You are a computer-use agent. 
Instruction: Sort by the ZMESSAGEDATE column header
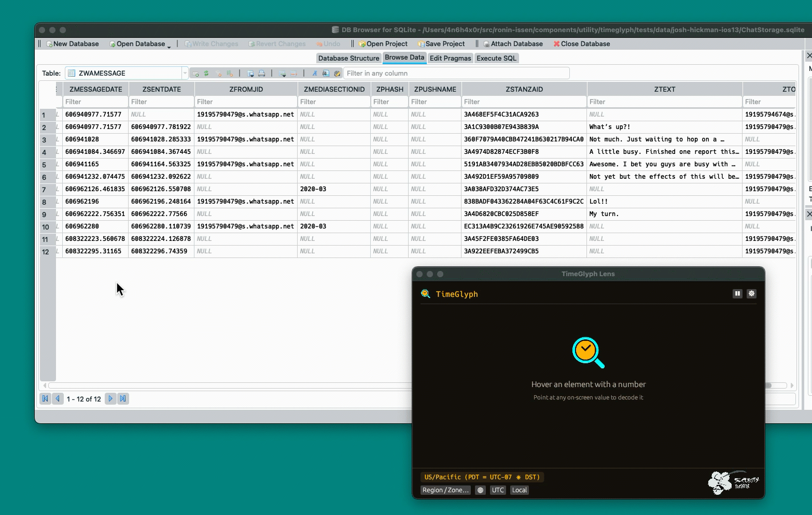96,89
